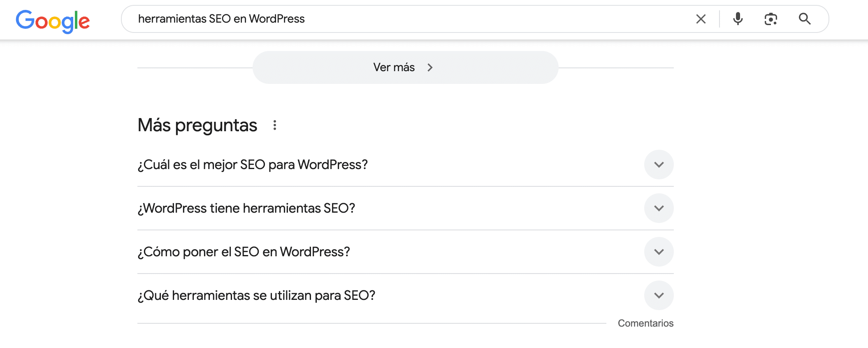
Task: Click the Google logo
Action: [x=53, y=21]
